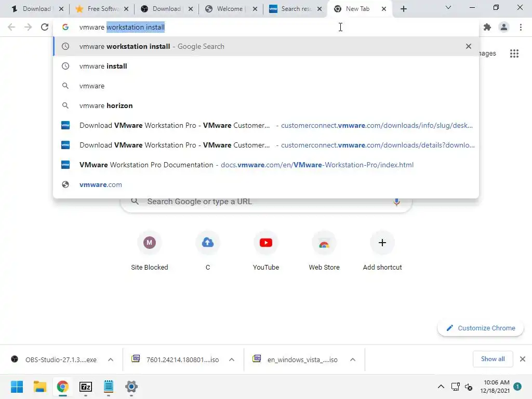Open the vmware.com suggestion
The height and width of the screenshot is (399, 532).
[x=266, y=184]
